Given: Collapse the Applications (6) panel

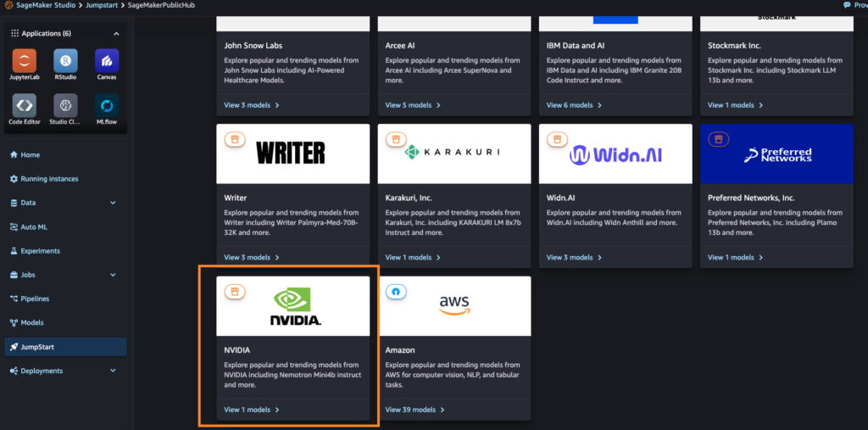Looking at the screenshot, I should tap(116, 34).
